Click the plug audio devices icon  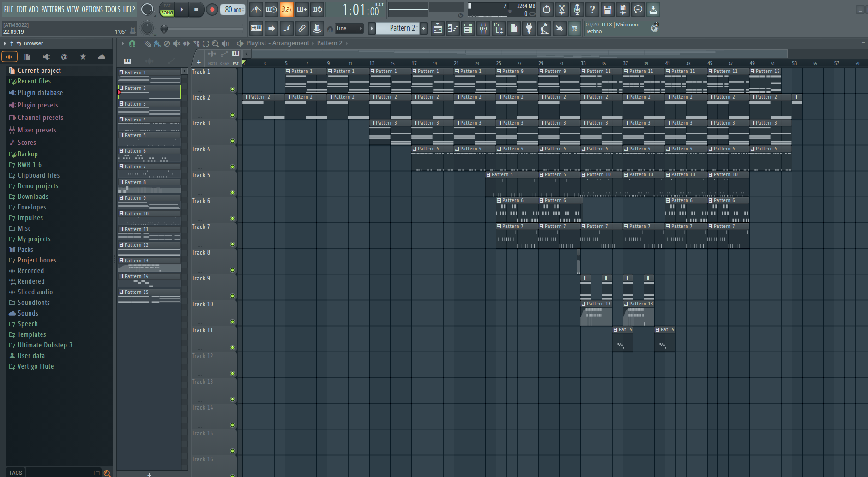coord(529,29)
